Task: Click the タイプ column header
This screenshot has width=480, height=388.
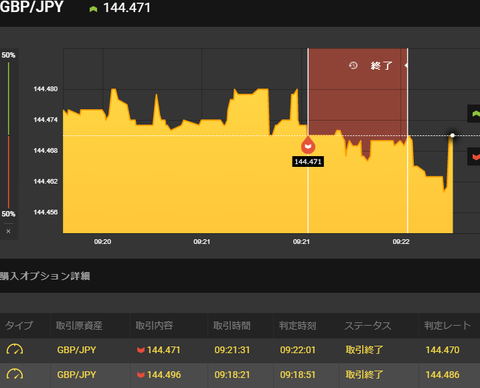Action: click(x=19, y=325)
